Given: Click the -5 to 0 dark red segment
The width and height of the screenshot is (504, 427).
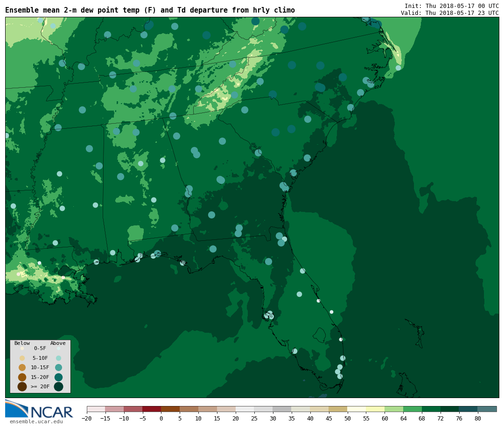Looking at the screenshot, I should [x=152, y=409].
